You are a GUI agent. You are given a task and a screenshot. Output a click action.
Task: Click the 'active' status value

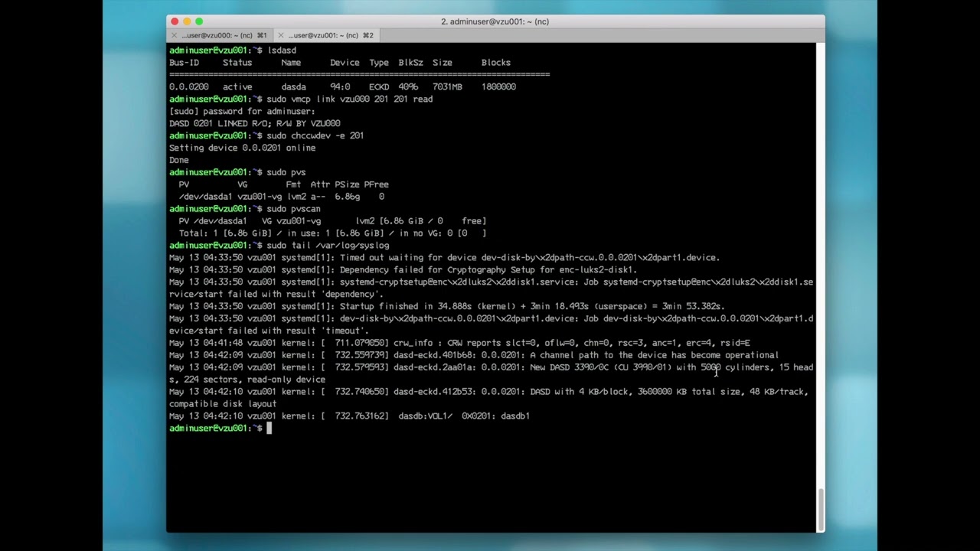237,87
